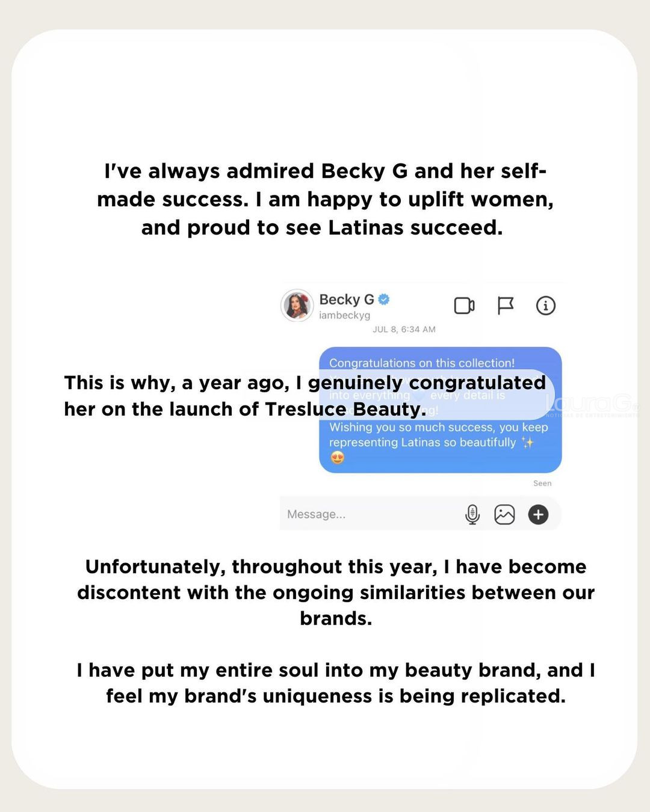
Task: Click the iambeckyg username
Action: [x=344, y=315]
